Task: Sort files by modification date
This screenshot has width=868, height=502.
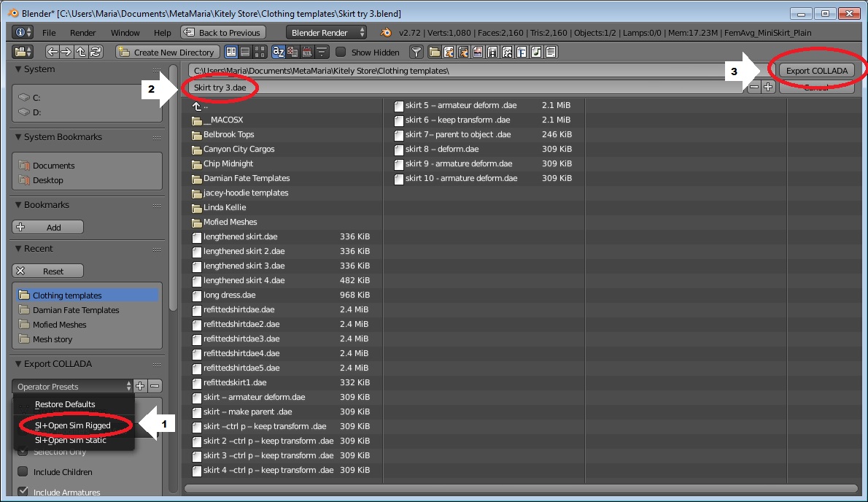Action: 307,52
